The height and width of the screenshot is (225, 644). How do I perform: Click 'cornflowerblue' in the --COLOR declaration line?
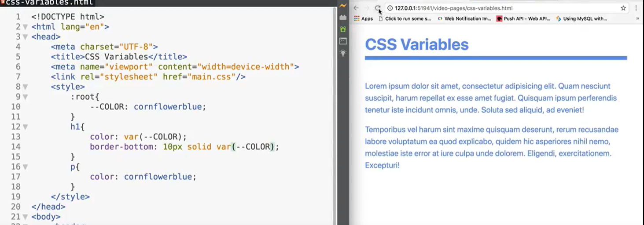coord(168,107)
